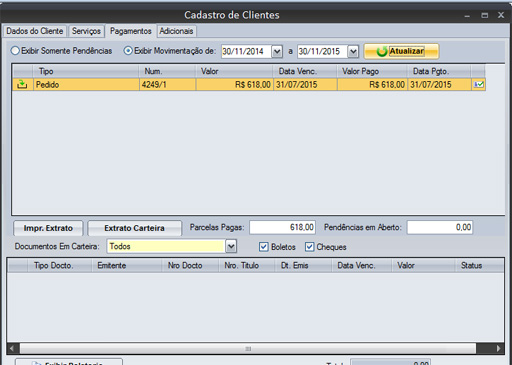Click the Pendências em Aberto field 0,00

point(440,227)
